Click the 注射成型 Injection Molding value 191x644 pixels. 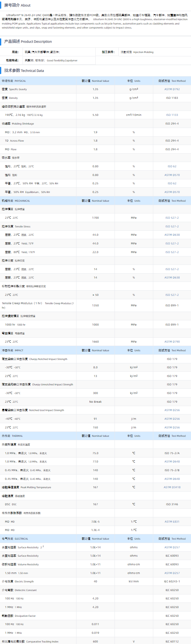coord(137,52)
